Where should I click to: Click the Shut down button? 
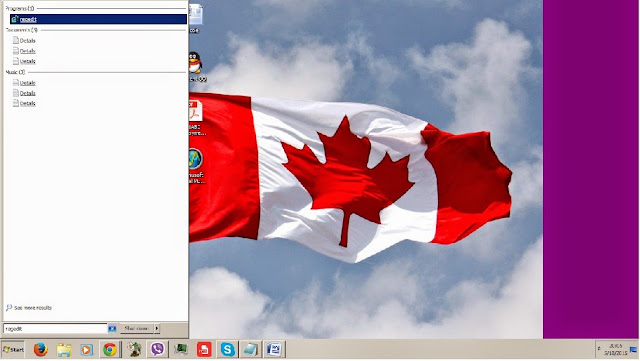(x=137, y=328)
